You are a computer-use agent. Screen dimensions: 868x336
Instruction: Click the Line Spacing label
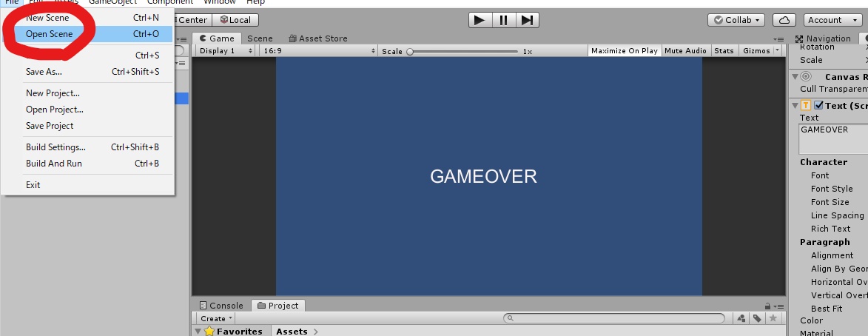point(837,215)
